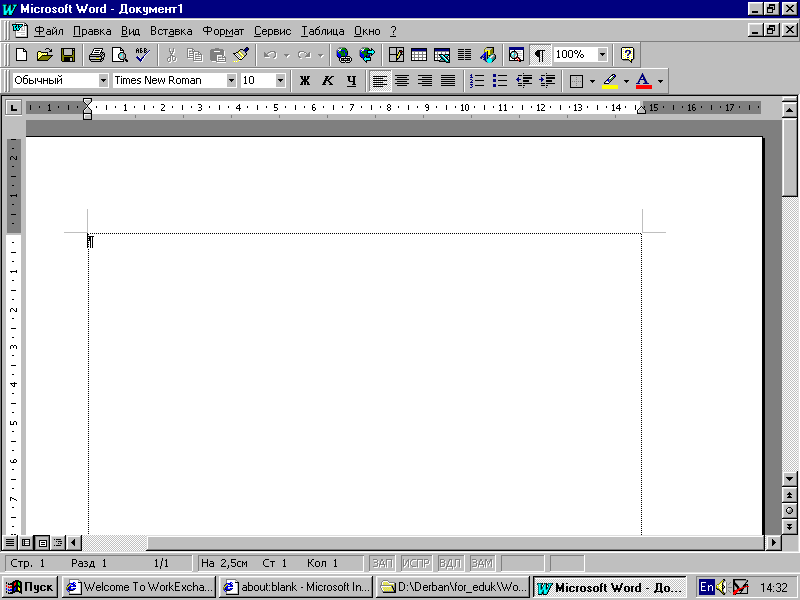The width and height of the screenshot is (800, 600).
Task: Switch to Welcome To WorkExcha taskbar window
Action: point(139,587)
